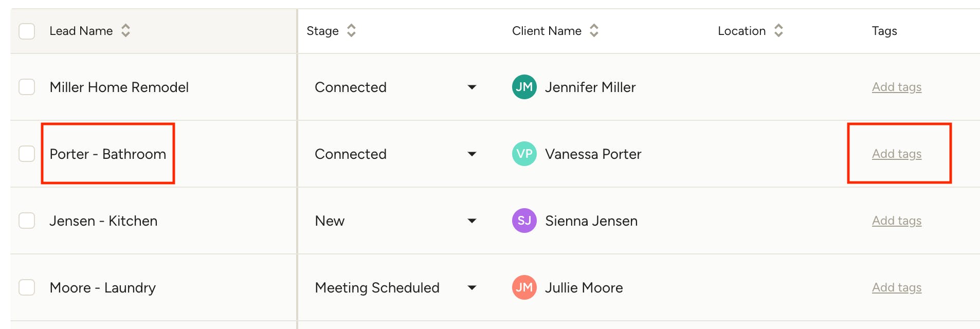Toggle the select-all checkbox in header
The height and width of the screenshot is (329, 980).
coord(27,31)
